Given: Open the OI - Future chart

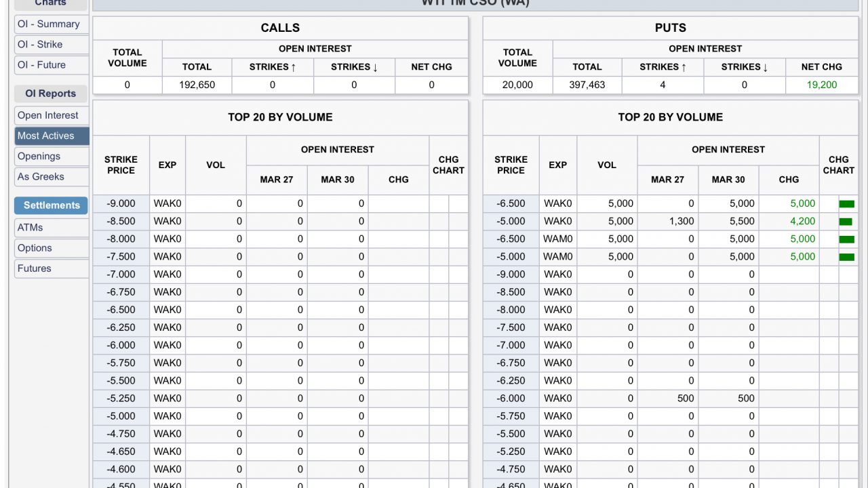Looking at the screenshot, I should click(52, 64).
